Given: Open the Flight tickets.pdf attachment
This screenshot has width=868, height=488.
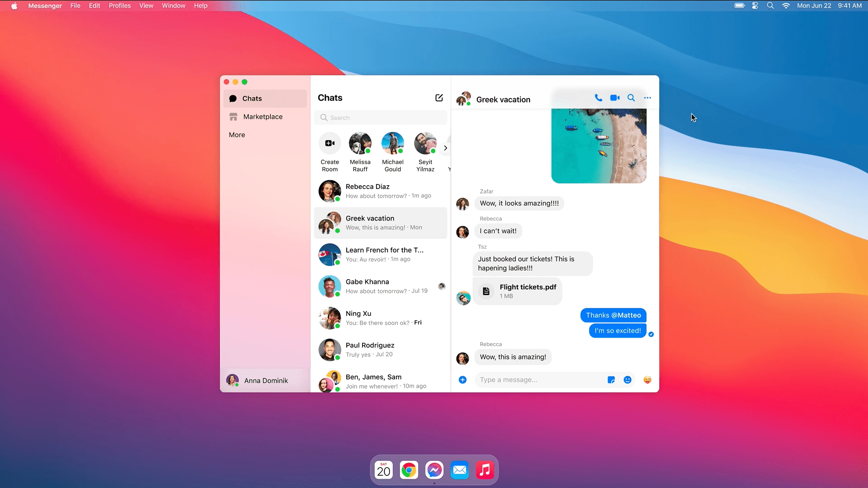Looking at the screenshot, I should click(x=518, y=291).
